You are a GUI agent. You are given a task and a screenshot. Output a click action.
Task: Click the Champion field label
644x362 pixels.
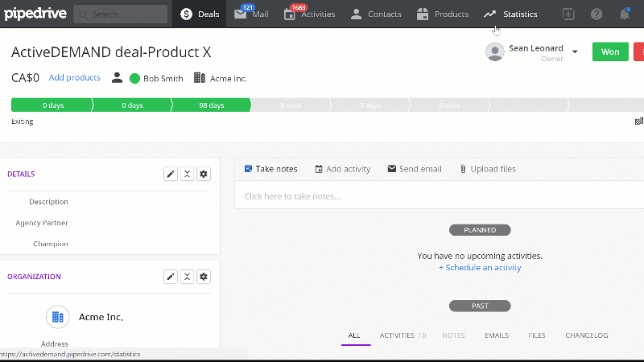51,244
